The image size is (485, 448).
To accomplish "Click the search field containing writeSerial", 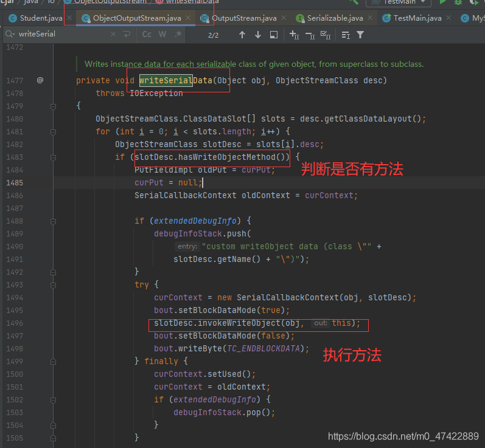I will click(x=62, y=34).
